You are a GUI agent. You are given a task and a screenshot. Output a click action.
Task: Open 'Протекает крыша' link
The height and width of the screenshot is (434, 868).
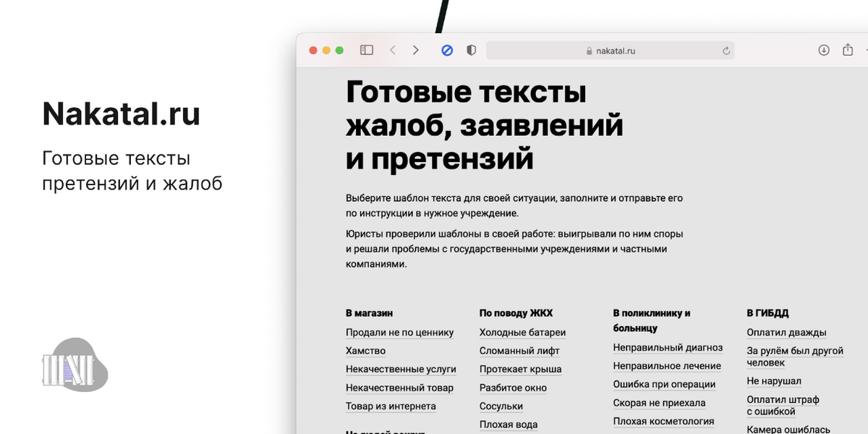click(x=521, y=370)
